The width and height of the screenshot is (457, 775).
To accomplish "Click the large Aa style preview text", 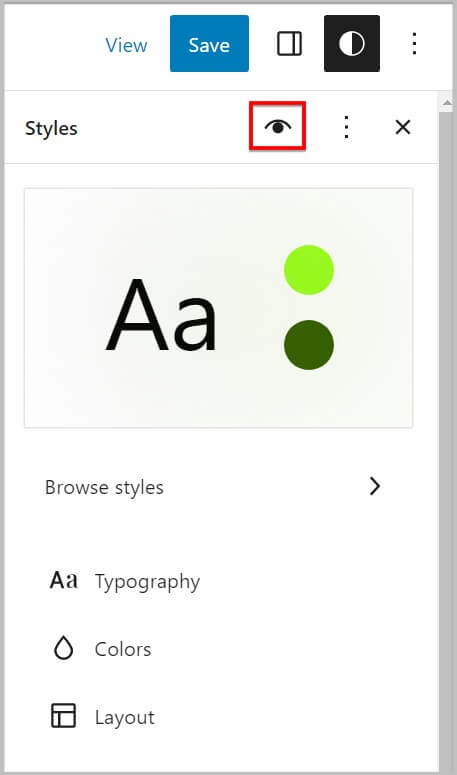I will click(161, 315).
